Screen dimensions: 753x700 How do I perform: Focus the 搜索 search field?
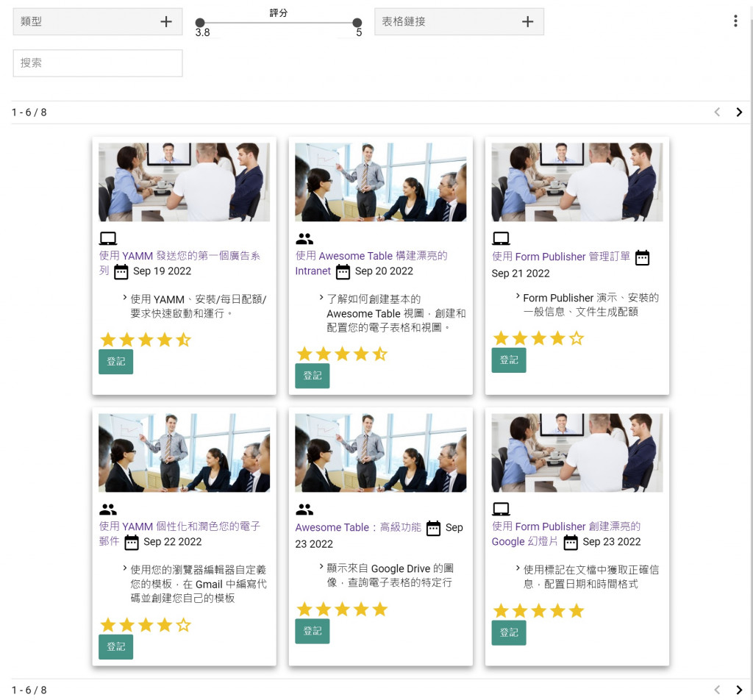(98, 63)
